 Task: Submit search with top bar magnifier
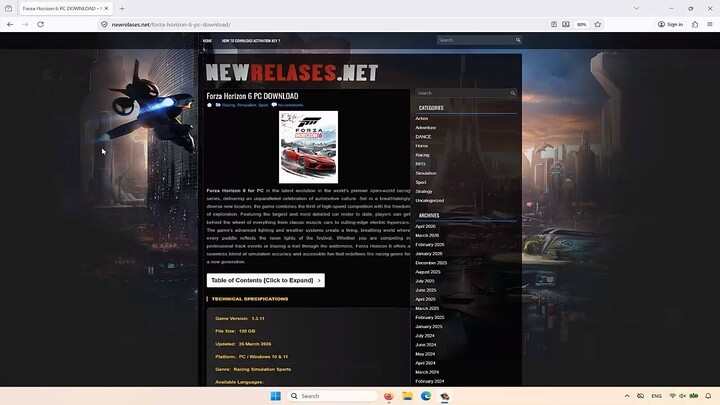point(518,40)
